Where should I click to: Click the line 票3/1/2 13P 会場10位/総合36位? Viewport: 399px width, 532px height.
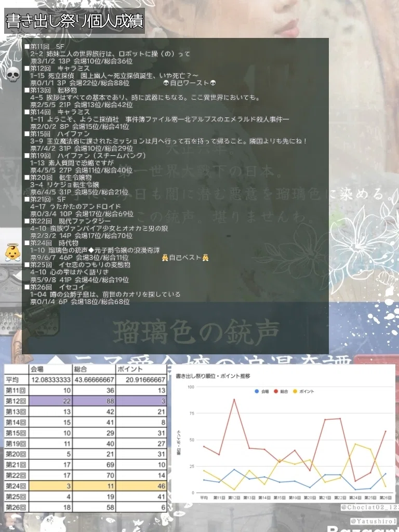pyautogui.click(x=82, y=61)
